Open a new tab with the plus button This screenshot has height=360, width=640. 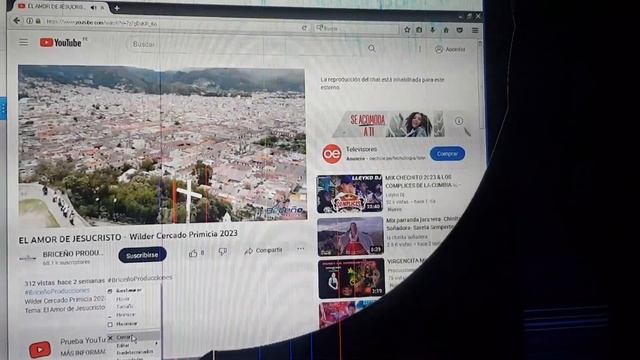116,8
